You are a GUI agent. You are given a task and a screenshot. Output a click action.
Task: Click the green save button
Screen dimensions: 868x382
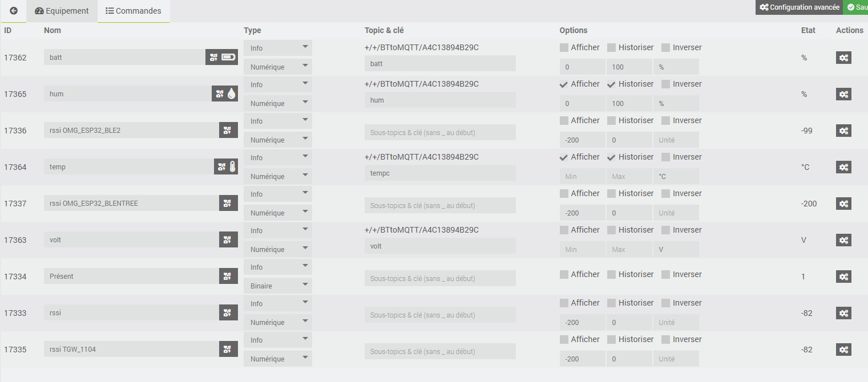tap(855, 7)
